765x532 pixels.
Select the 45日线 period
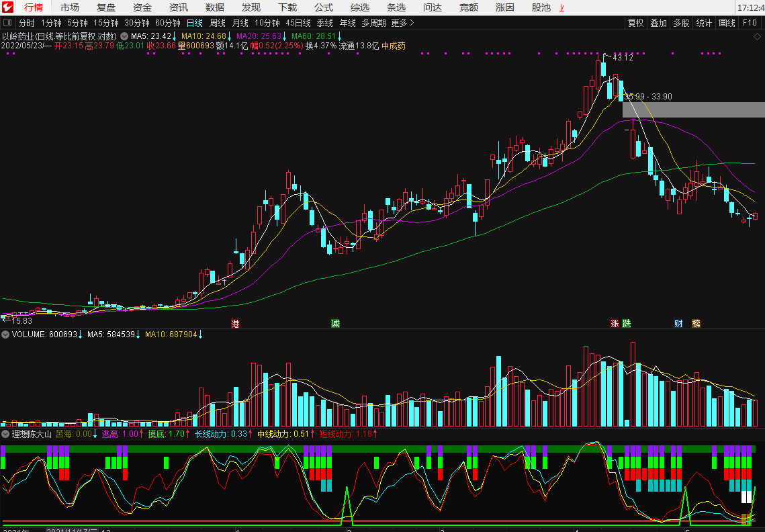click(x=298, y=23)
